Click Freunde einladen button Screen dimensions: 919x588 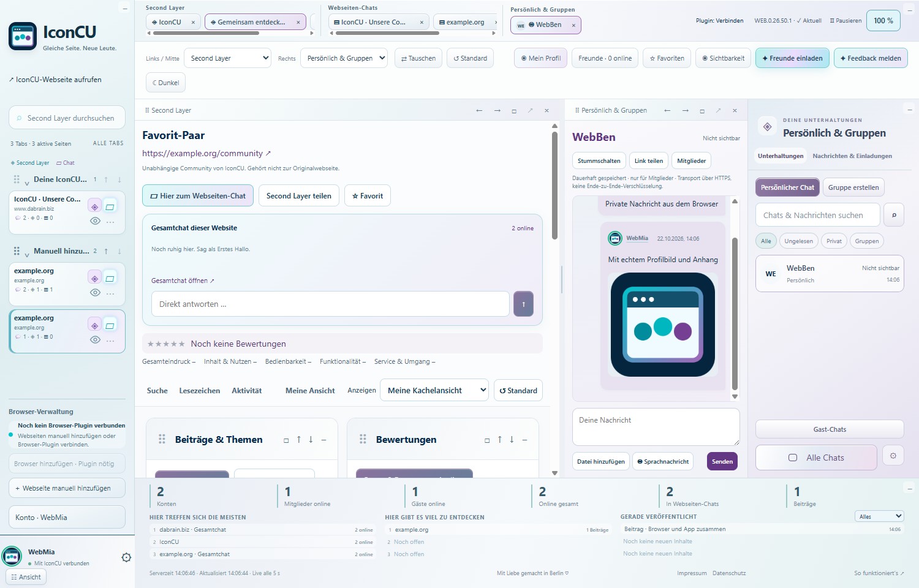point(792,58)
